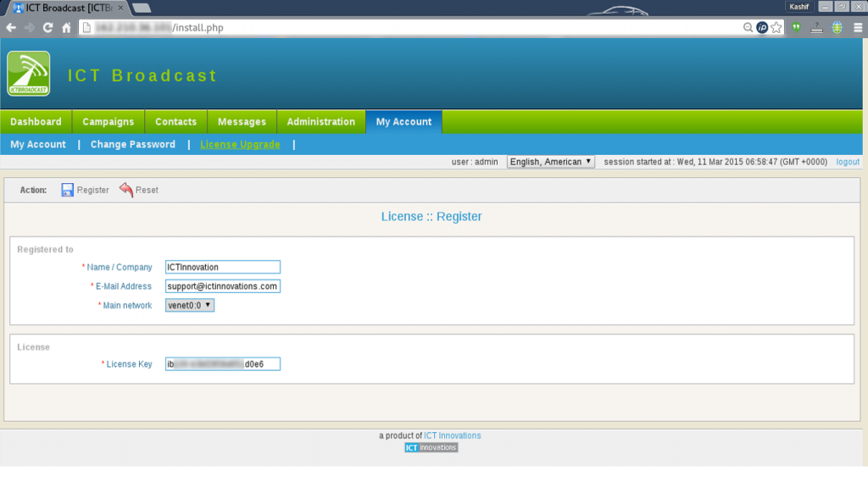Image resolution: width=868 pixels, height=488 pixels.
Task: Click the Register floppy disk icon
Action: coord(67,190)
